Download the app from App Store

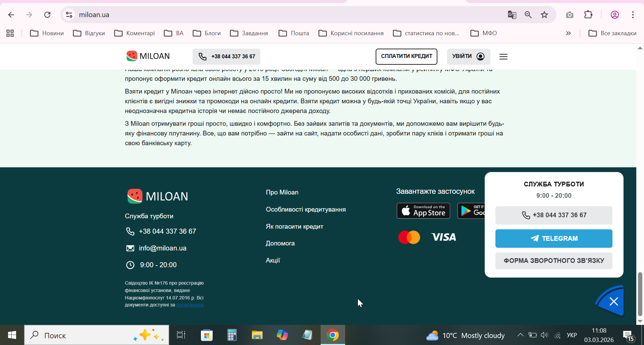424,211
